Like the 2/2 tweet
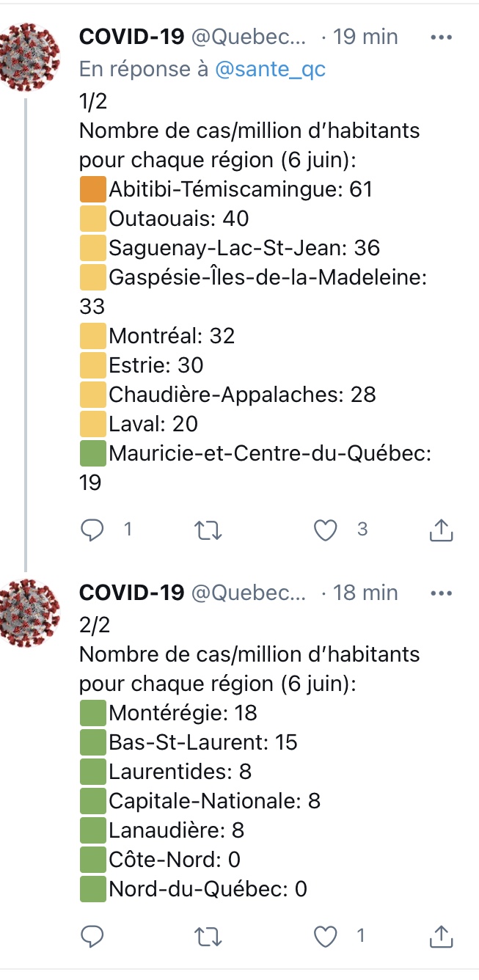 click(x=326, y=936)
